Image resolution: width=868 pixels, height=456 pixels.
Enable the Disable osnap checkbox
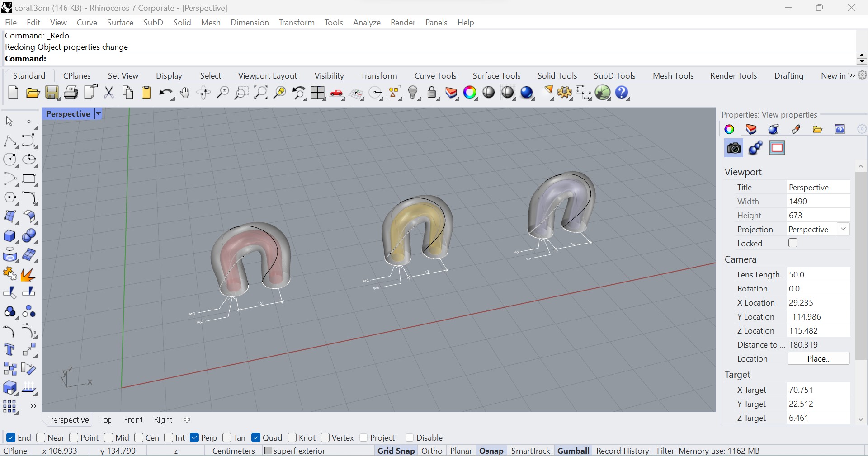point(410,437)
